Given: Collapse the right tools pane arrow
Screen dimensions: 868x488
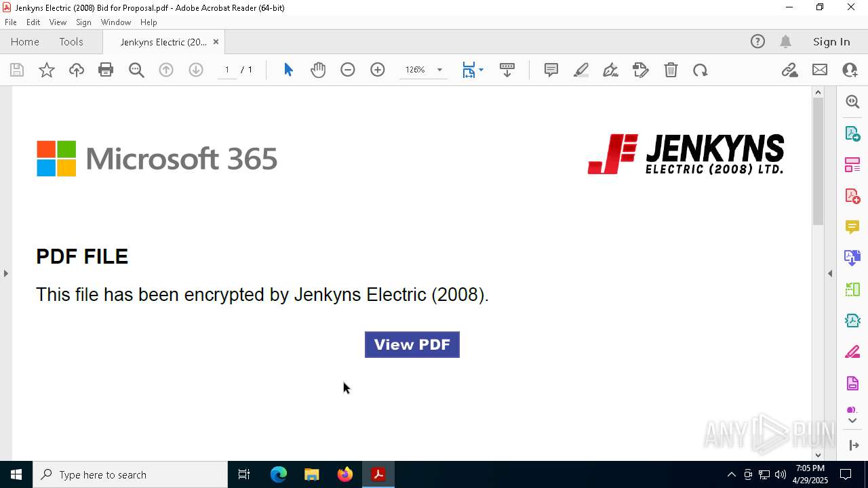Looking at the screenshot, I should (x=830, y=273).
